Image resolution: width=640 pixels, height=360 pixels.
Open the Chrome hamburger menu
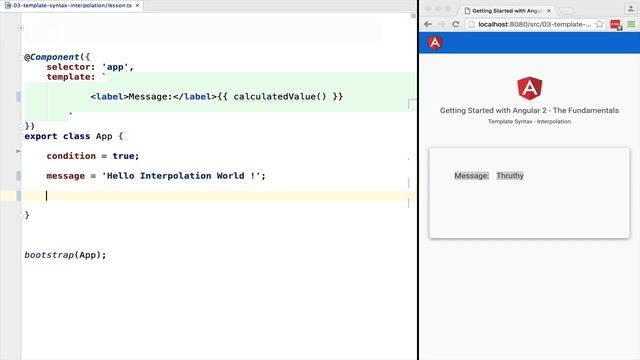point(631,24)
